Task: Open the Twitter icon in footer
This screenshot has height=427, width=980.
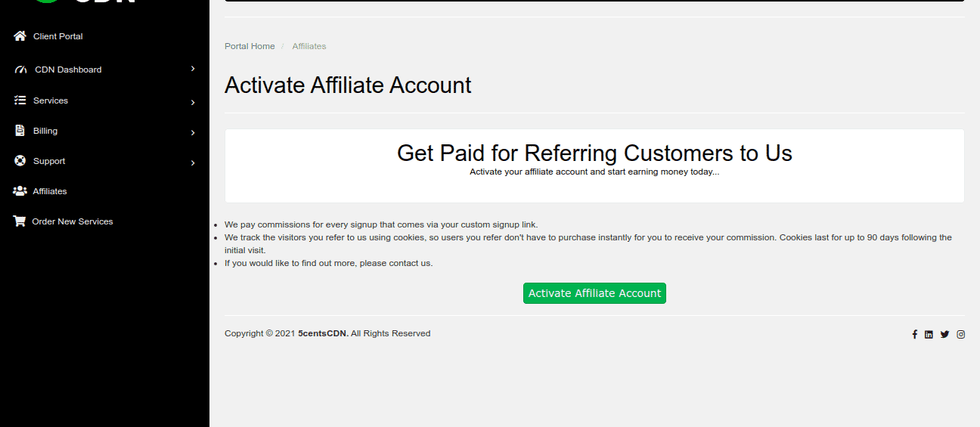Action: point(944,334)
